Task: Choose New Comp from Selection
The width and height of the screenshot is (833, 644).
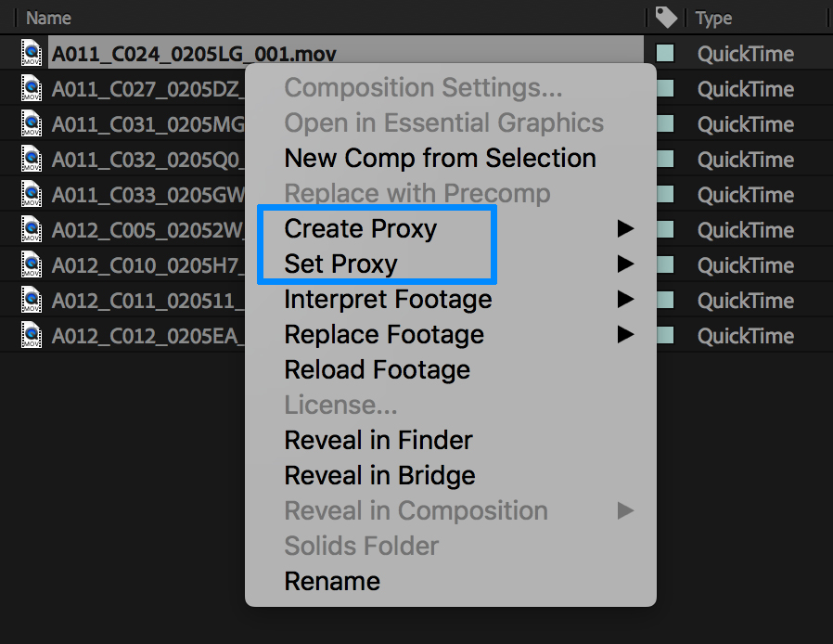Action: pos(440,158)
